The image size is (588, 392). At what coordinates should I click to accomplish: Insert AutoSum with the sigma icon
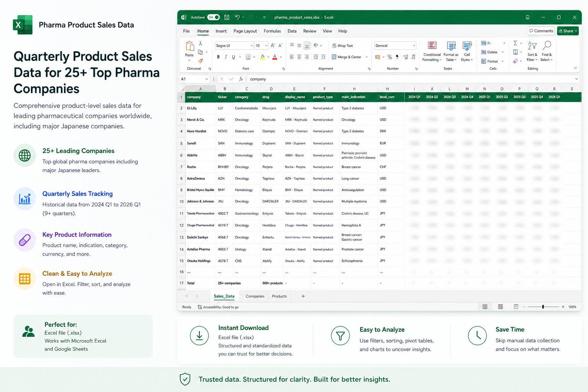[516, 43]
